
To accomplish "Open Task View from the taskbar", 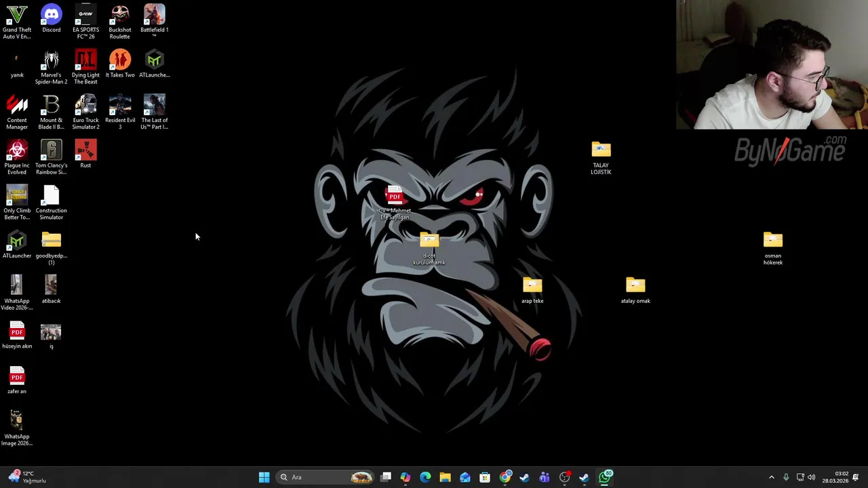I will click(386, 477).
